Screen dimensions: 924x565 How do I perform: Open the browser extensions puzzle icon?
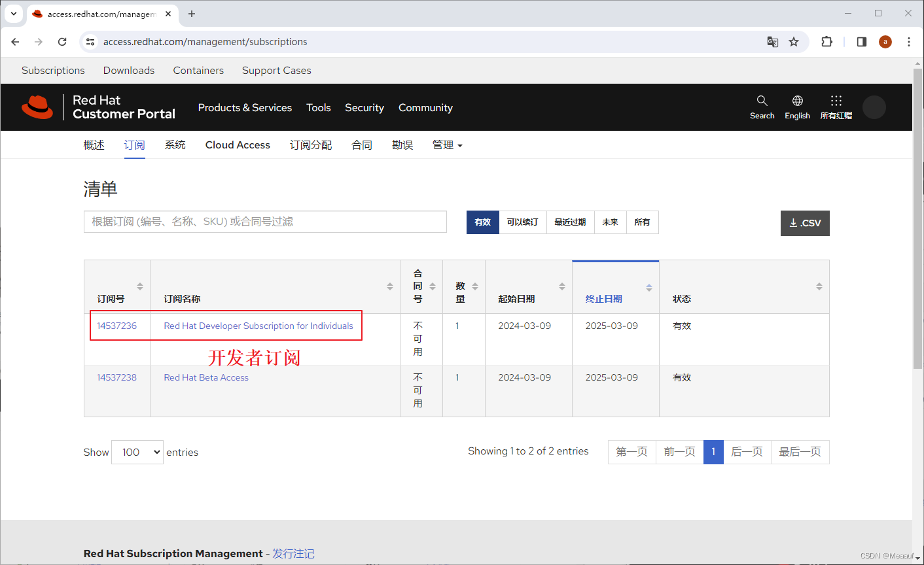click(827, 42)
